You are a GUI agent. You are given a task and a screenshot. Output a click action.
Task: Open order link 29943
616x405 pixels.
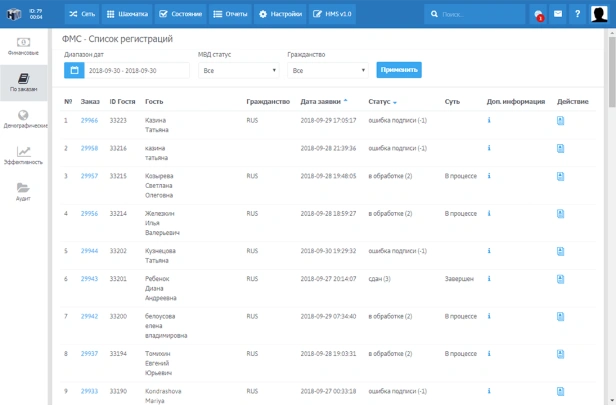(x=90, y=278)
